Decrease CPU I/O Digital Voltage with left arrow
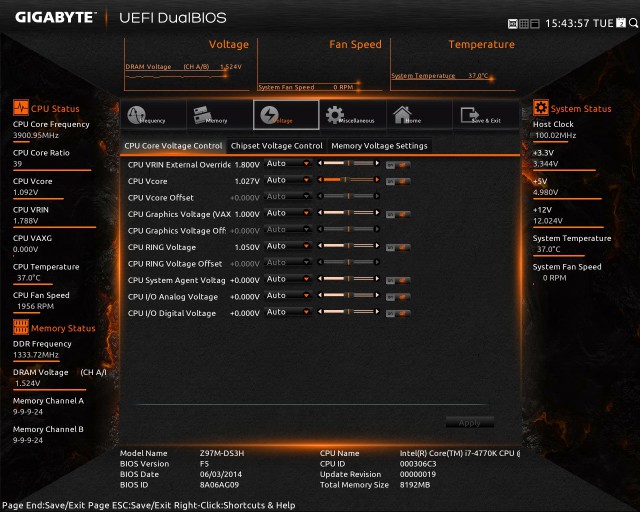 point(320,312)
